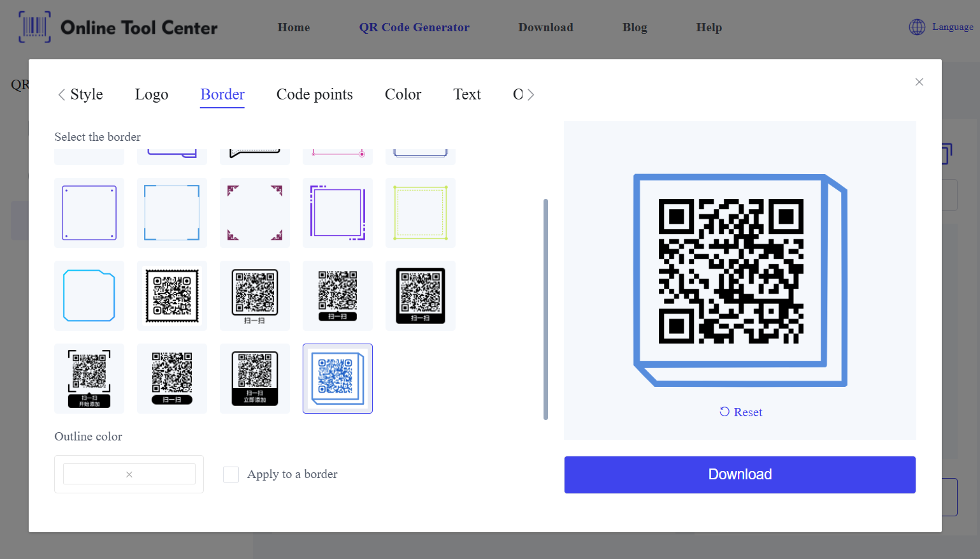This screenshot has width=980, height=559.
Task: Open the Text tab
Action: point(467,94)
